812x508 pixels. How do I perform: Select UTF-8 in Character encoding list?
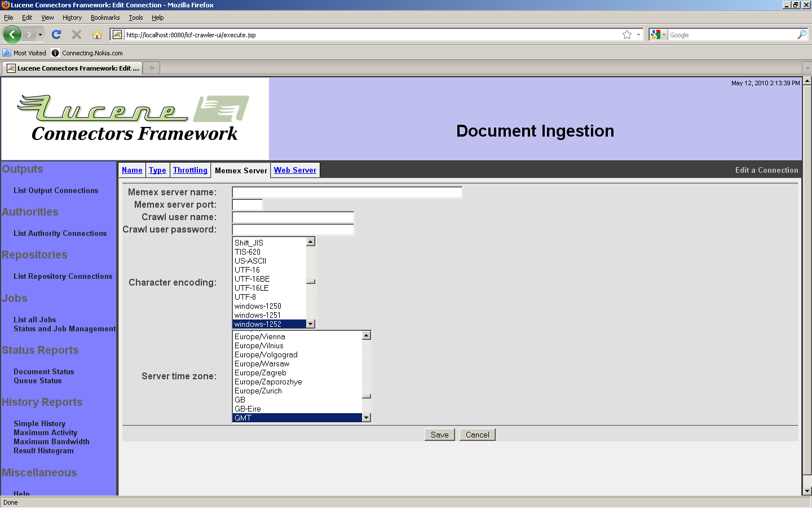245,297
